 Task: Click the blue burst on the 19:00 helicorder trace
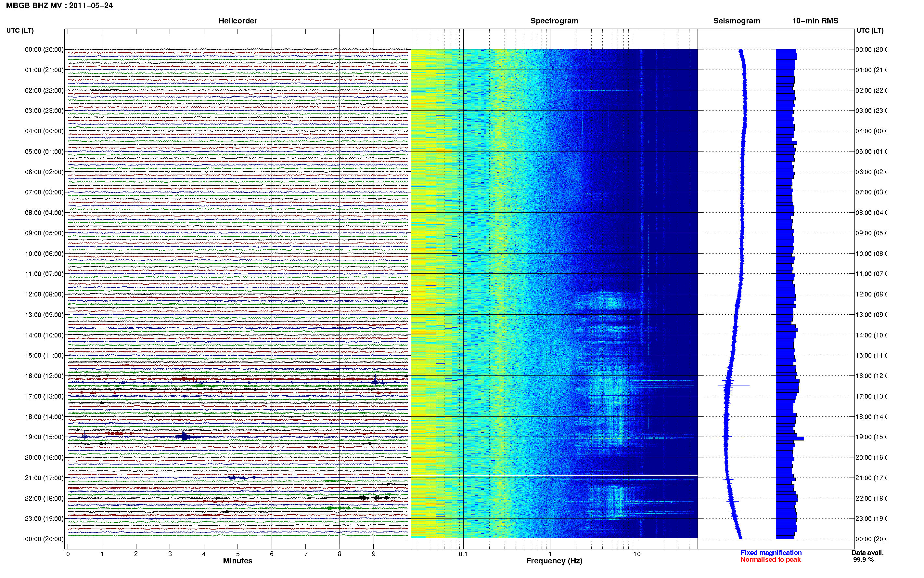click(x=184, y=436)
